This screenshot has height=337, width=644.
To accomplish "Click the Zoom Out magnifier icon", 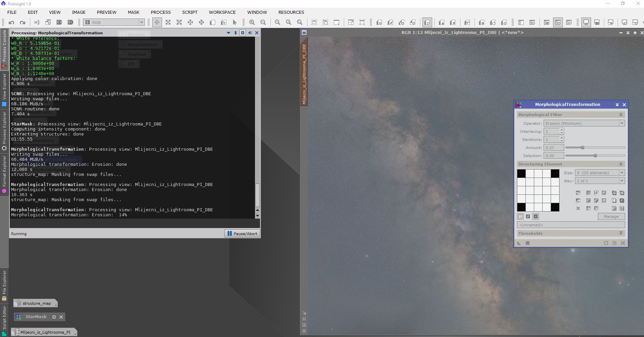I will [x=263, y=23].
